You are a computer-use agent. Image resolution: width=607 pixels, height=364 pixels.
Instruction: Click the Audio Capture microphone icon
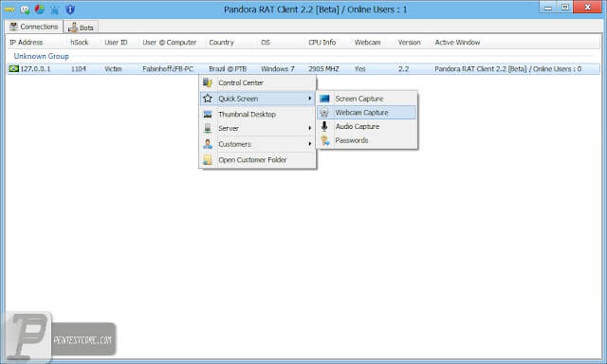[324, 126]
